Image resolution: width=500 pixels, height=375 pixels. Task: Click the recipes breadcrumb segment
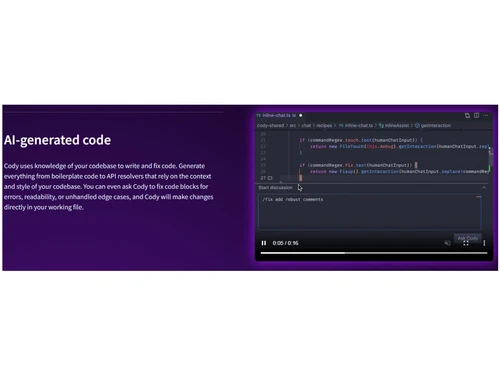coord(324,126)
